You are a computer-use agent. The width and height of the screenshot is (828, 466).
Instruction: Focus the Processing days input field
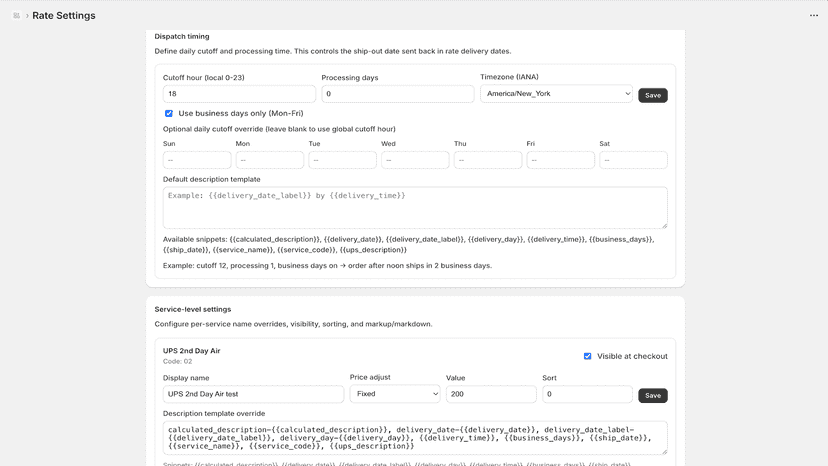(398, 94)
